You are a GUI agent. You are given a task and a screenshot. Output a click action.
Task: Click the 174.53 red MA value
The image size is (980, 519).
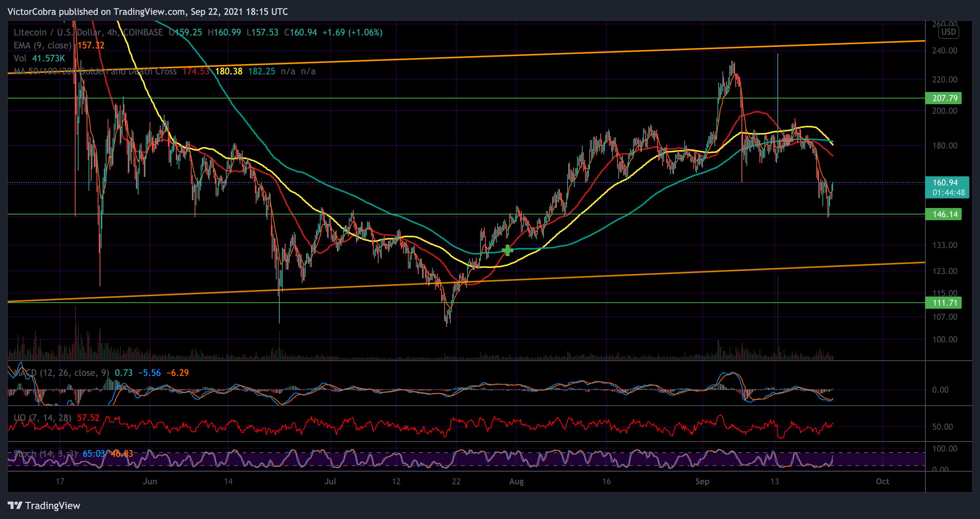click(196, 71)
